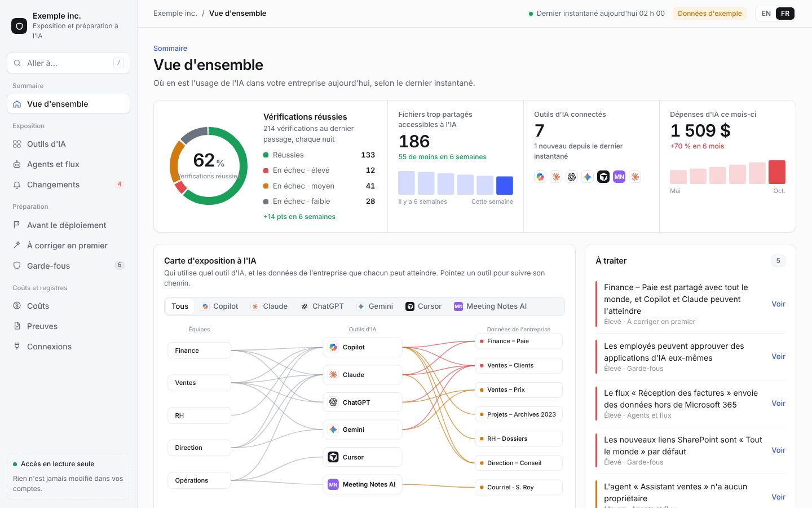Click the Données d'exemple badge
Image resolution: width=812 pixels, height=508 pixels.
710,14
